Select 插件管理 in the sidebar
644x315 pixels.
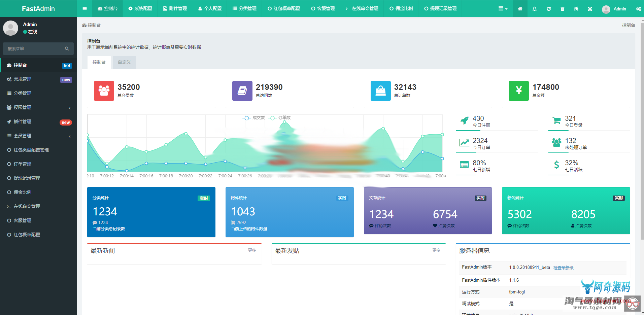click(38, 122)
